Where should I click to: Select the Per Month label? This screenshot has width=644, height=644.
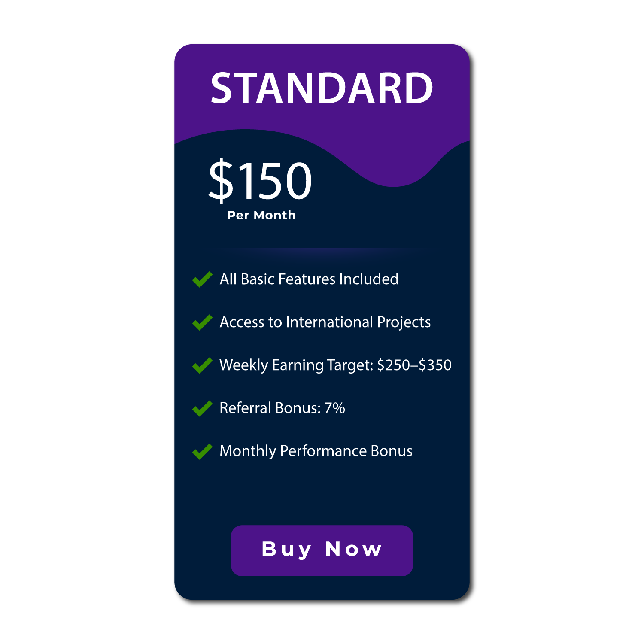(261, 215)
